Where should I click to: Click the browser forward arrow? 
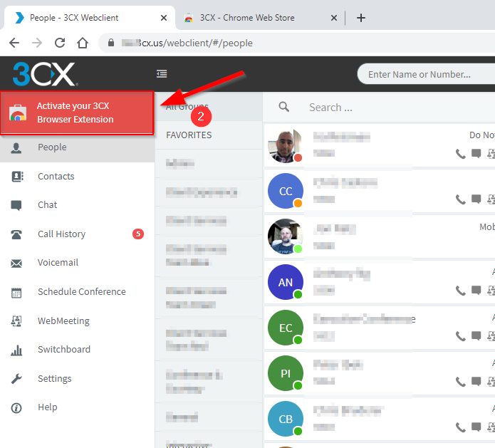click(37, 43)
